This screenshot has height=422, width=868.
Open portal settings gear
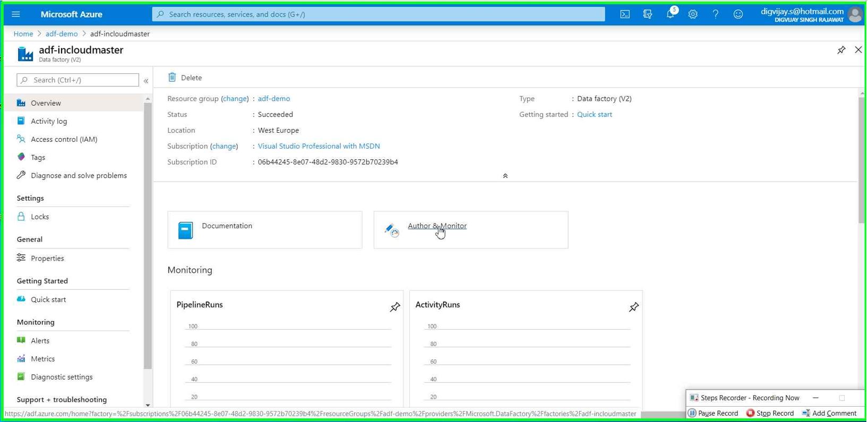pos(693,14)
